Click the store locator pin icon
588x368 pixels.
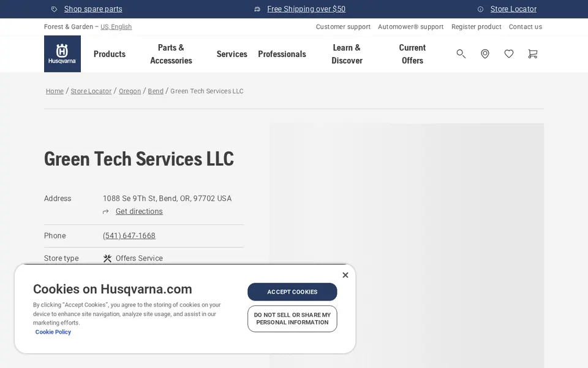(485, 54)
